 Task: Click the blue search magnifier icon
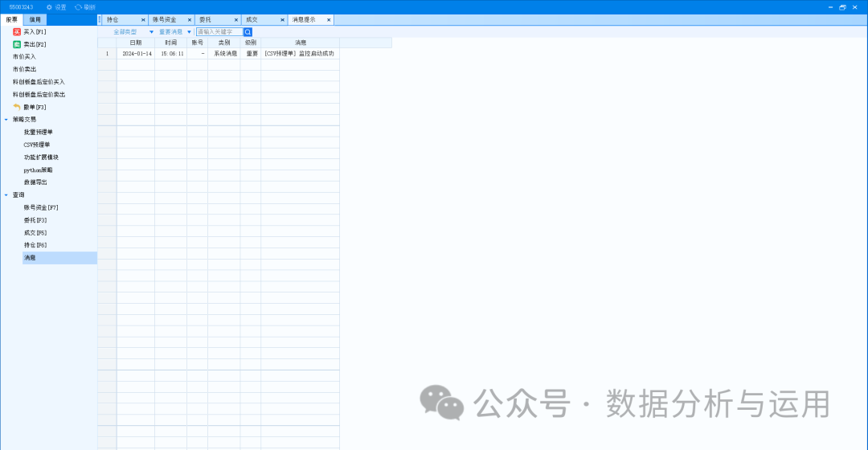[x=248, y=32]
